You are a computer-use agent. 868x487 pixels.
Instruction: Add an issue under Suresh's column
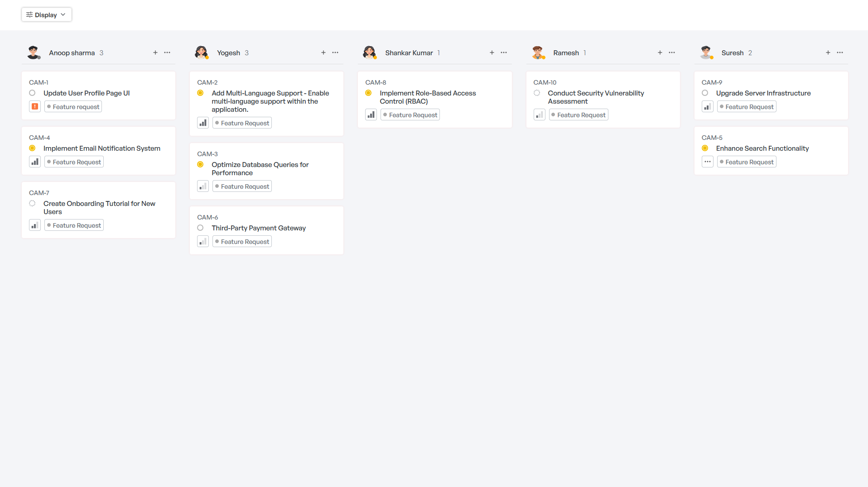pos(828,53)
